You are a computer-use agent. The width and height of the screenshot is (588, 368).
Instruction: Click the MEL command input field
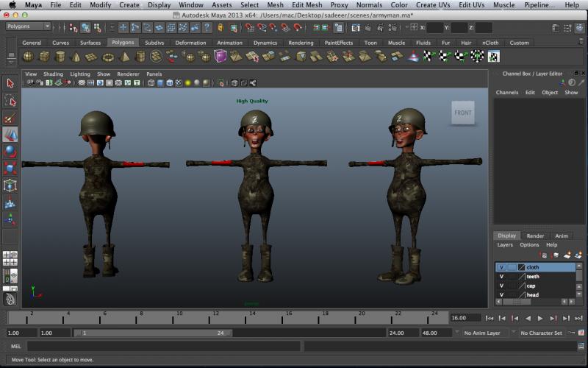coord(162,346)
